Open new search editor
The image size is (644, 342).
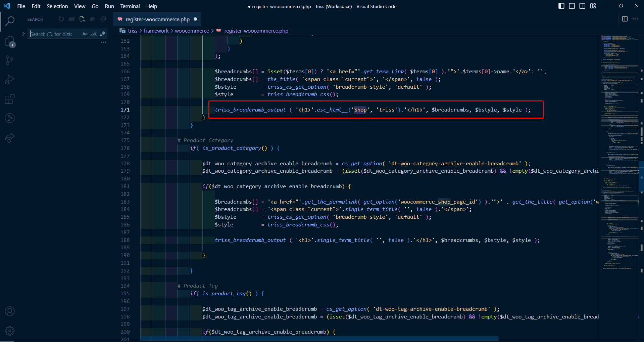tap(82, 19)
